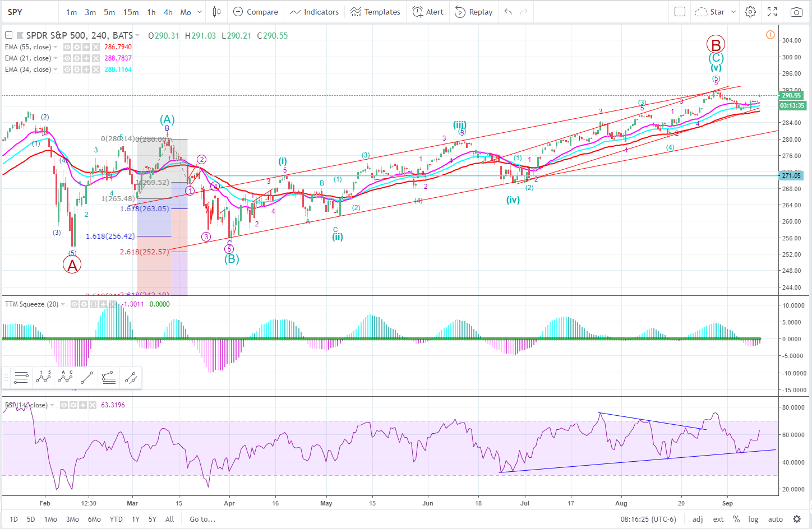The height and width of the screenshot is (529, 812).
Task: Expand more time intervals dropdown
Action: 201,12
